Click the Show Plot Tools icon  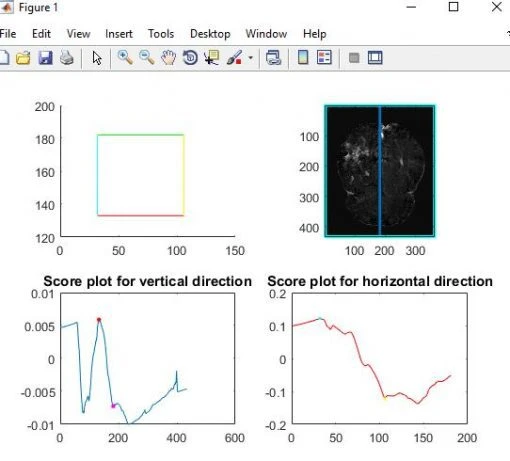375,58
